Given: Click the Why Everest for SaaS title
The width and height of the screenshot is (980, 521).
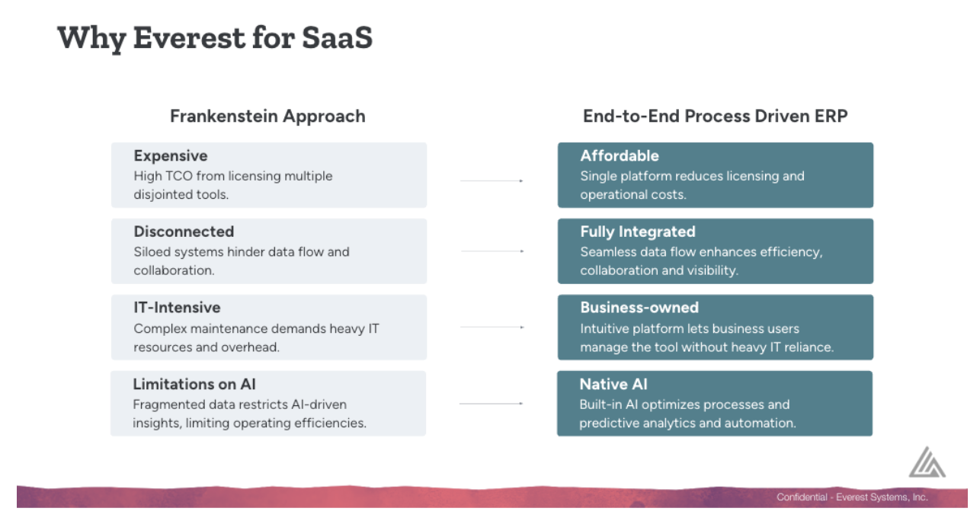Looking at the screenshot, I should pyautogui.click(x=215, y=37).
